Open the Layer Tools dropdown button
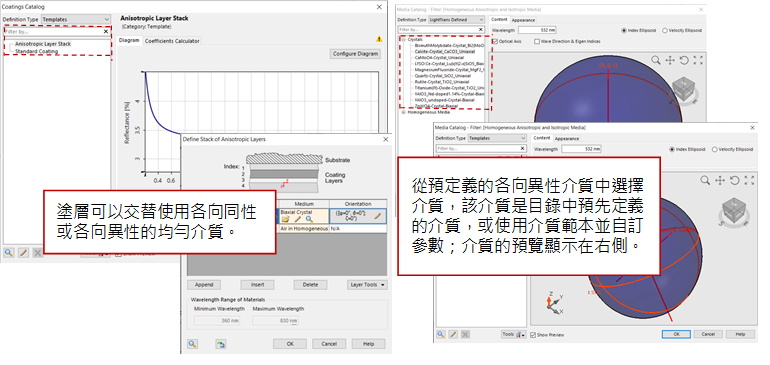 [367, 285]
